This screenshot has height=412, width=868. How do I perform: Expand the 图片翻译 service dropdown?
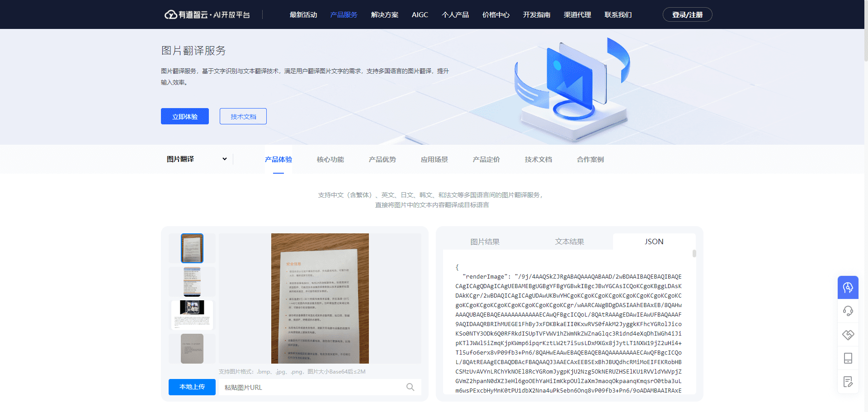(x=197, y=159)
